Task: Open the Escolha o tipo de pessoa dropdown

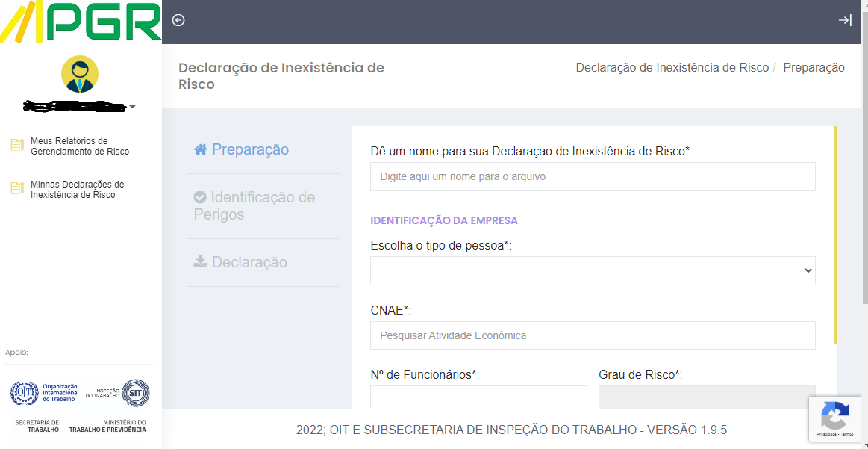Action: (x=592, y=270)
